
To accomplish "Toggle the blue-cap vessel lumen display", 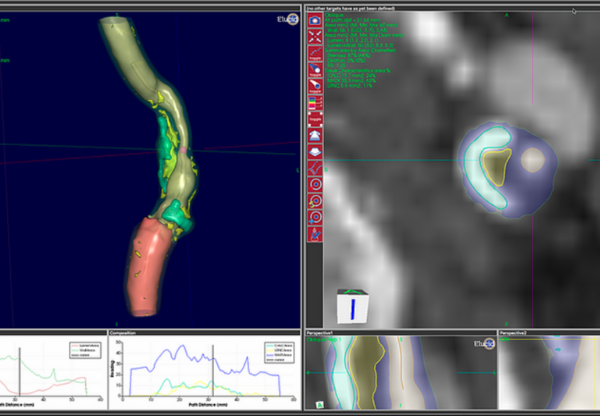I will [x=315, y=70].
